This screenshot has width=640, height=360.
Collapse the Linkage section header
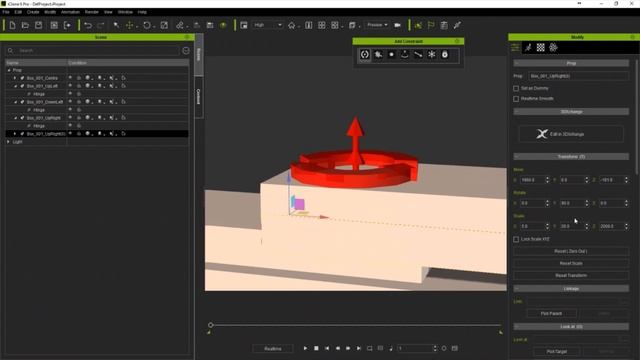(571, 289)
